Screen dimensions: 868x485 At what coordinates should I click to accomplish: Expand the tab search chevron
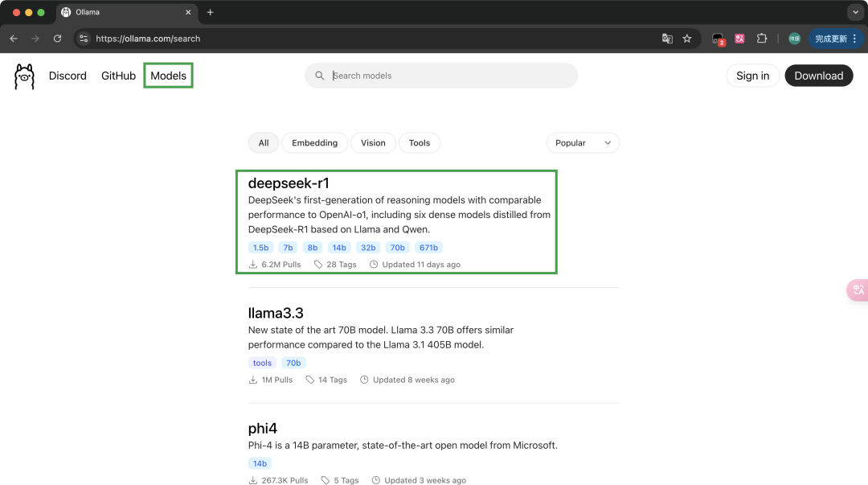click(x=855, y=12)
